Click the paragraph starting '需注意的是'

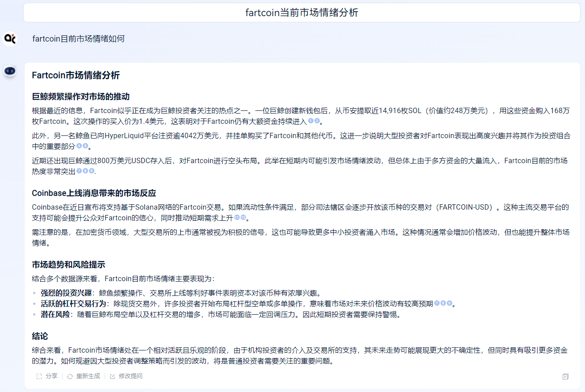(x=301, y=238)
